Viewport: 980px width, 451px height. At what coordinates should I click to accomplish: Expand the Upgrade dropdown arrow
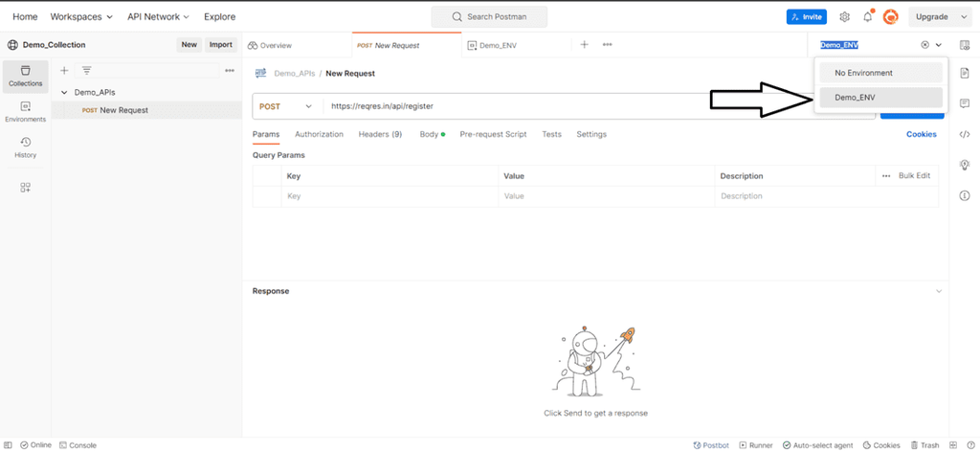click(963, 17)
